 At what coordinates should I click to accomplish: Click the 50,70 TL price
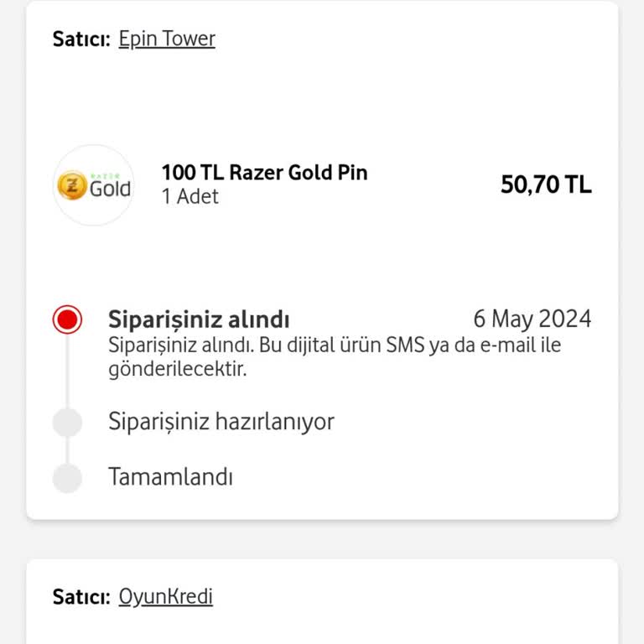pyautogui.click(x=546, y=184)
